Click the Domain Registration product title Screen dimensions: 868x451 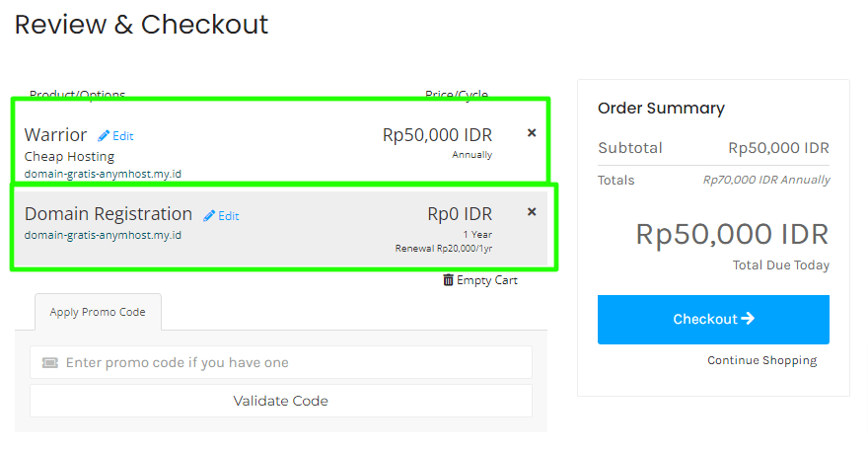108,214
